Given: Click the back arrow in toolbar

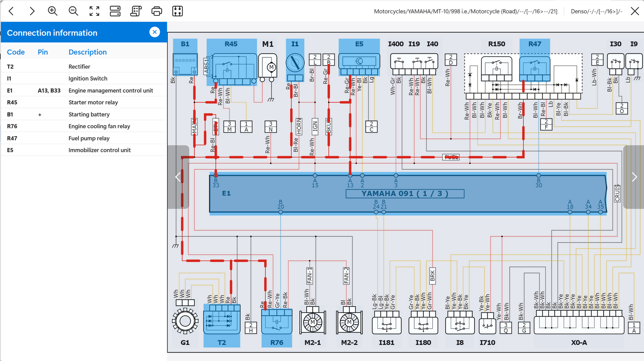Looking at the screenshot, I should tap(12, 11).
